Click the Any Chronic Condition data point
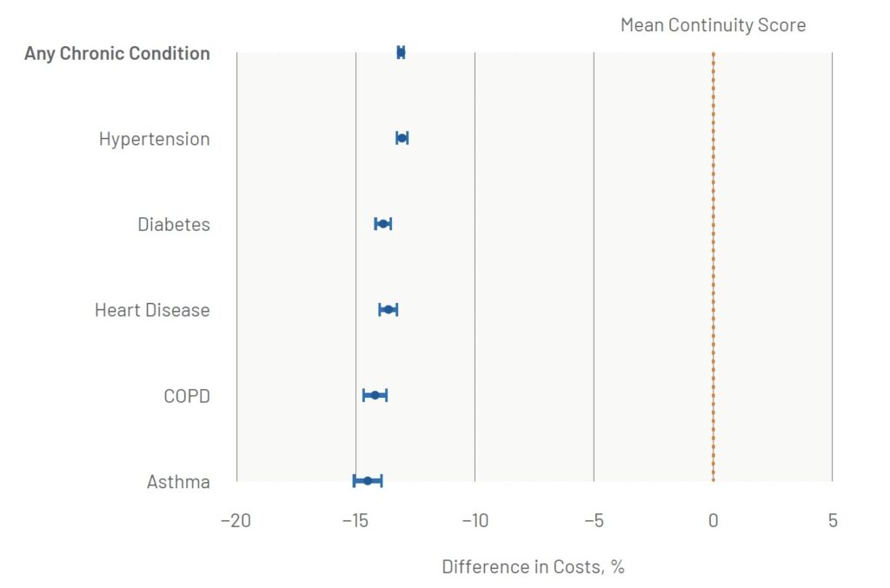 point(401,52)
